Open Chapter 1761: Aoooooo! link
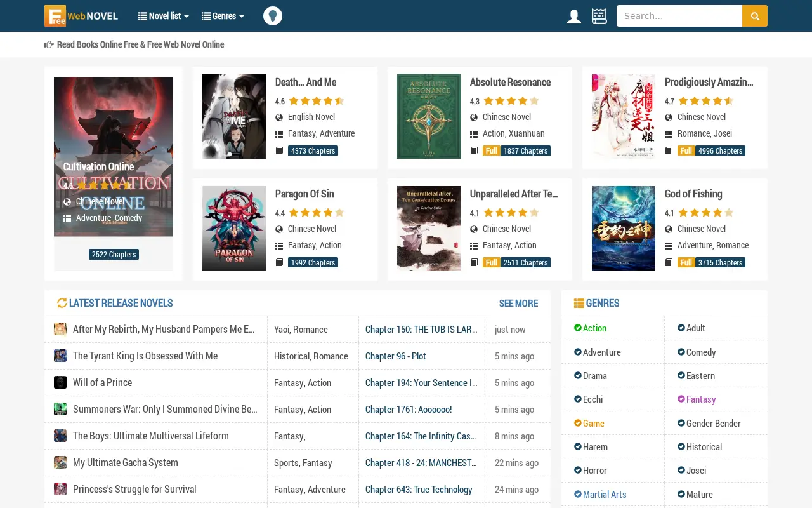 [x=409, y=410]
